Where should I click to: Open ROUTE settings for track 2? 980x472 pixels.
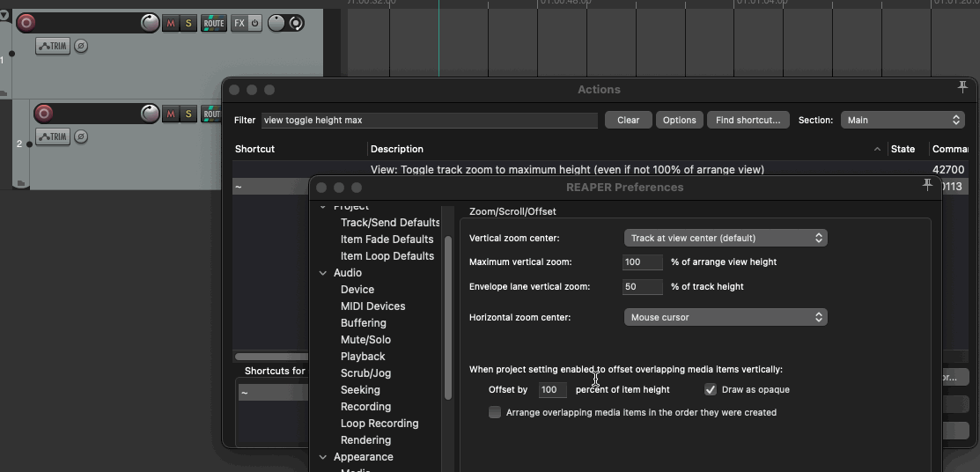click(x=212, y=113)
